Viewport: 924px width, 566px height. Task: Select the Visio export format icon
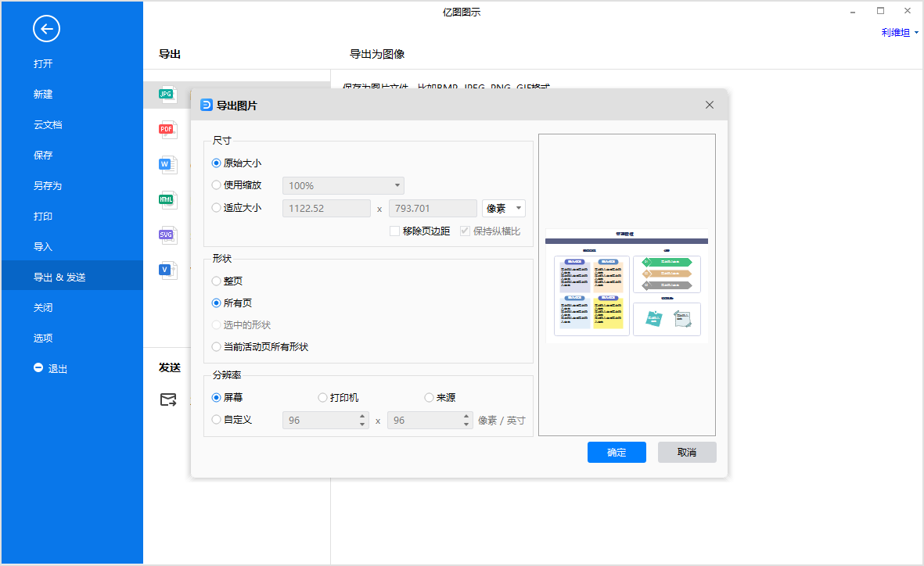point(167,270)
